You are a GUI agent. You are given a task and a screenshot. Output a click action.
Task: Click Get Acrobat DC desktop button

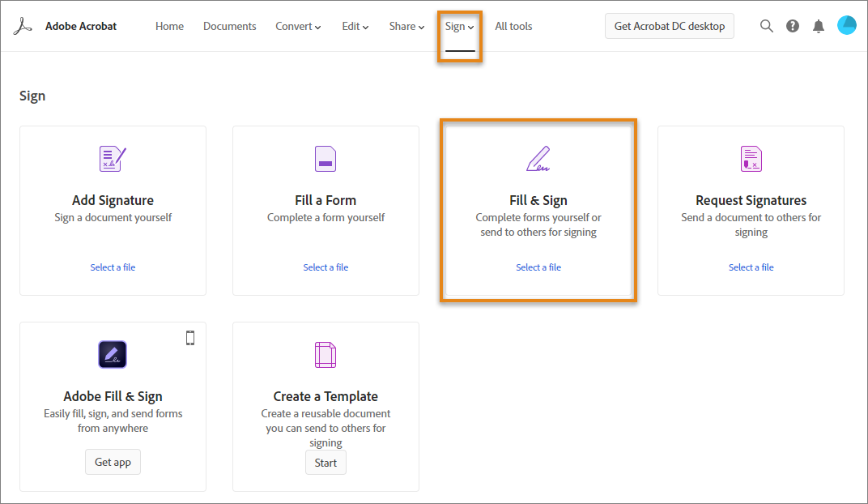tap(670, 26)
